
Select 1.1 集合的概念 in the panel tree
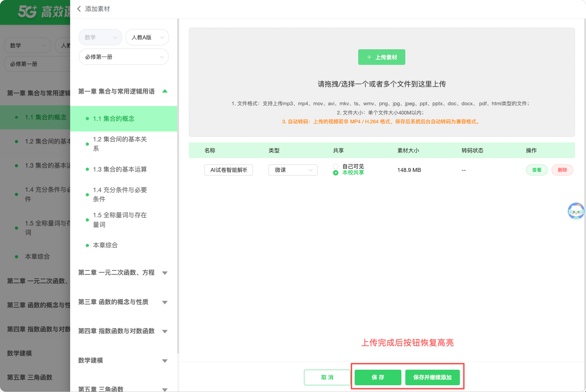coord(124,119)
